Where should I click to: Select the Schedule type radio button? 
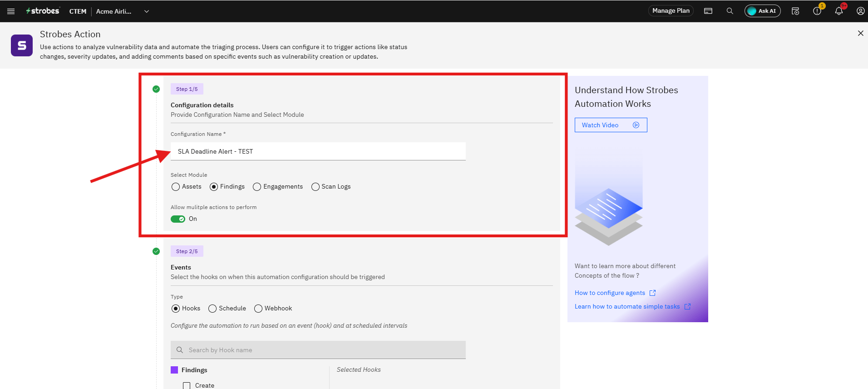212,309
